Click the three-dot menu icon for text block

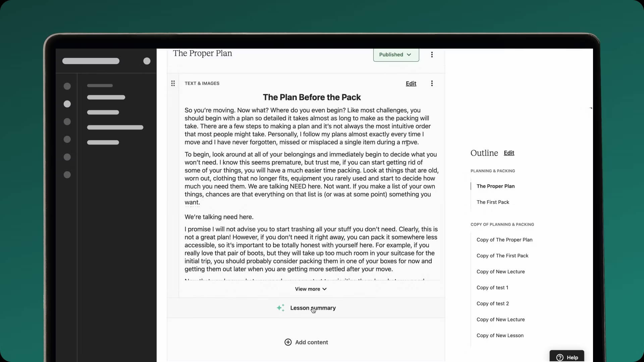432,83
